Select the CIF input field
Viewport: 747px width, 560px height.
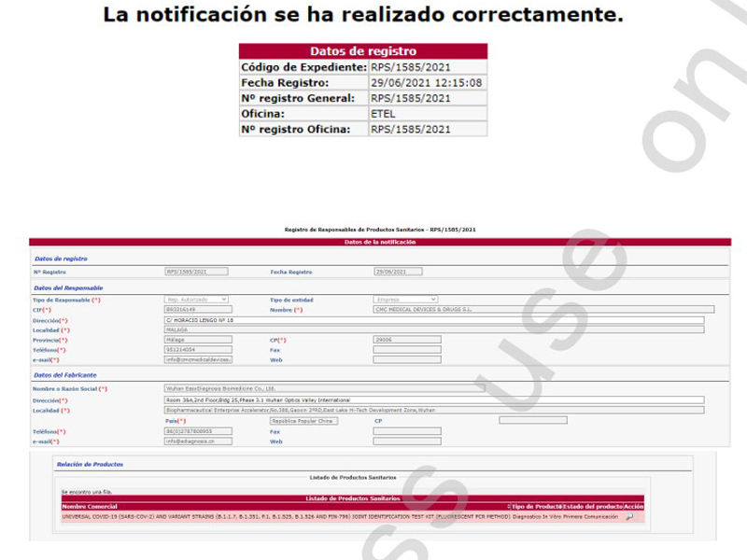(x=196, y=309)
